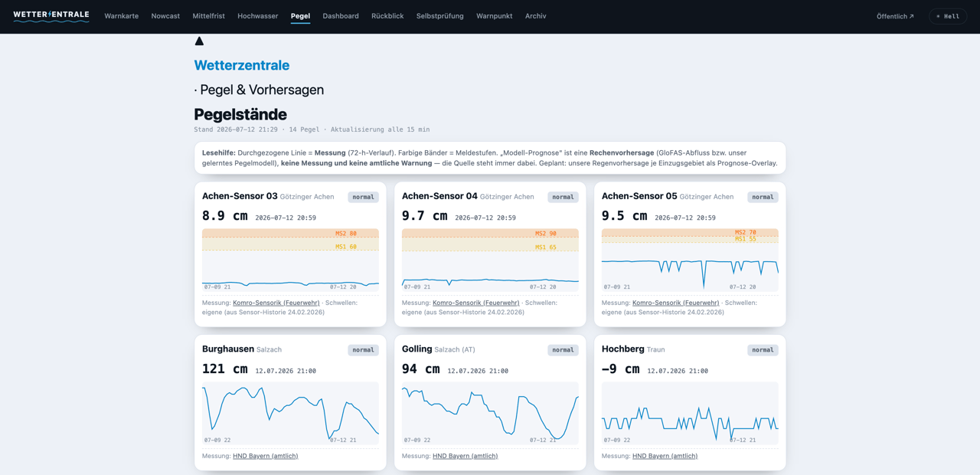980x475 pixels.
Task: Toggle the Hell light theme button
Action: coord(948,16)
